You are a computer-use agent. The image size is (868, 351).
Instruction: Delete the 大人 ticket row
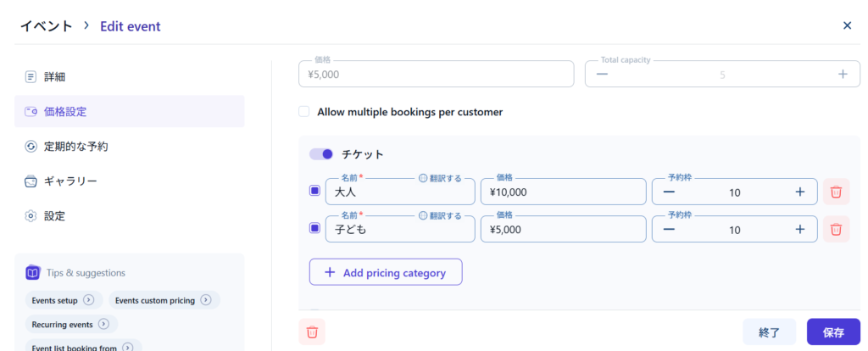pyautogui.click(x=836, y=192)
